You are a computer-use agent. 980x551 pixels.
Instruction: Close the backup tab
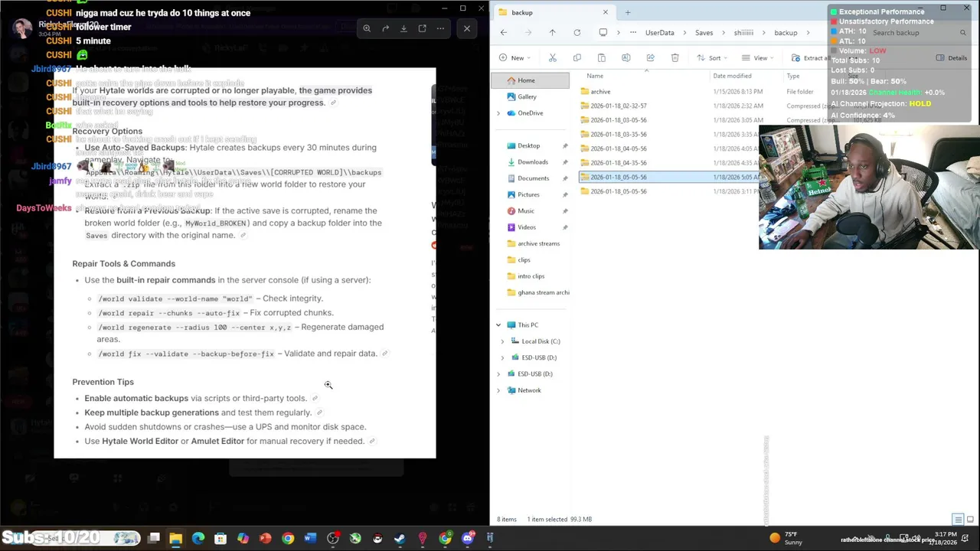click(605, 12)
